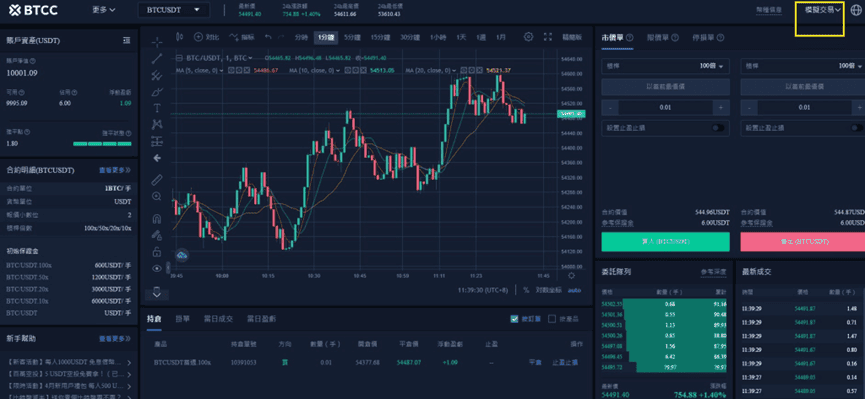Open the sell-side 100倍 leverage dropdown
The width and height of the screenshot is (865, 399).
click(803, 66)
